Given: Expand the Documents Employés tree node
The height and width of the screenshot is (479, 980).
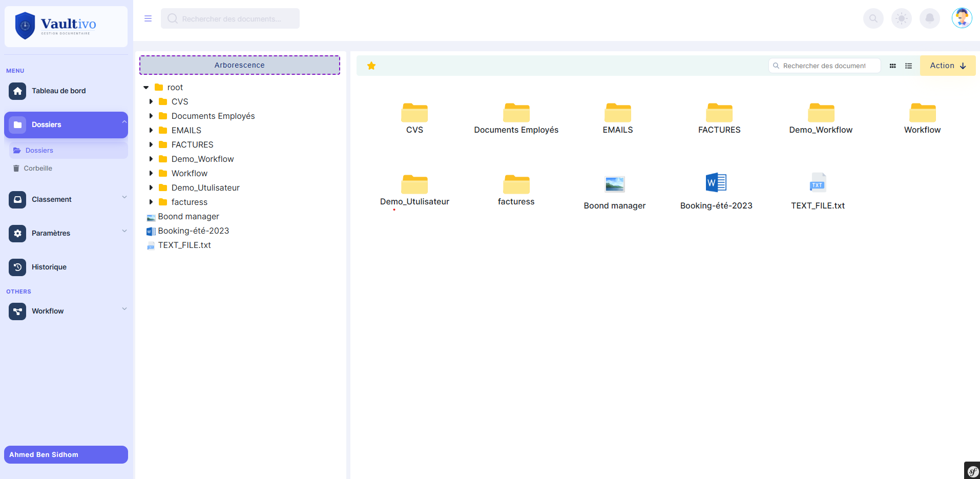Looking at the screenshot, I should (x=151, y=116).
